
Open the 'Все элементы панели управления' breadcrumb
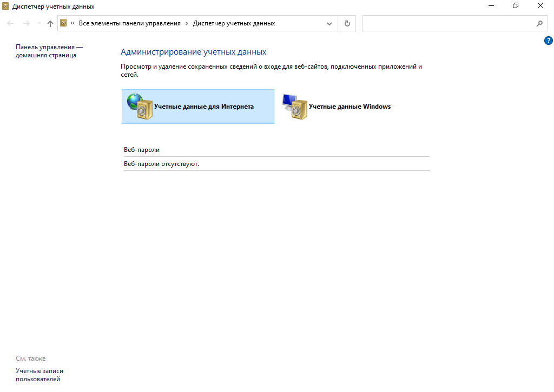click(x=130, y=23)
